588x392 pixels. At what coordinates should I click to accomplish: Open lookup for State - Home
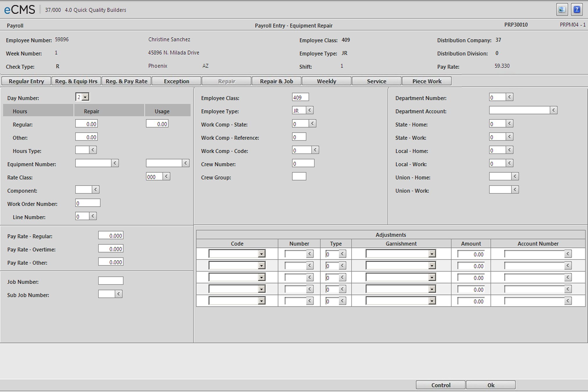pyautogui.click(x=510, y=124)
